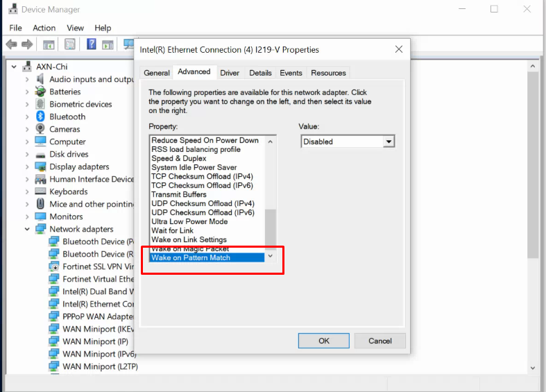Expand the Bluetooth node
This screenshot has width=546, height=392.
coord(27,117)
